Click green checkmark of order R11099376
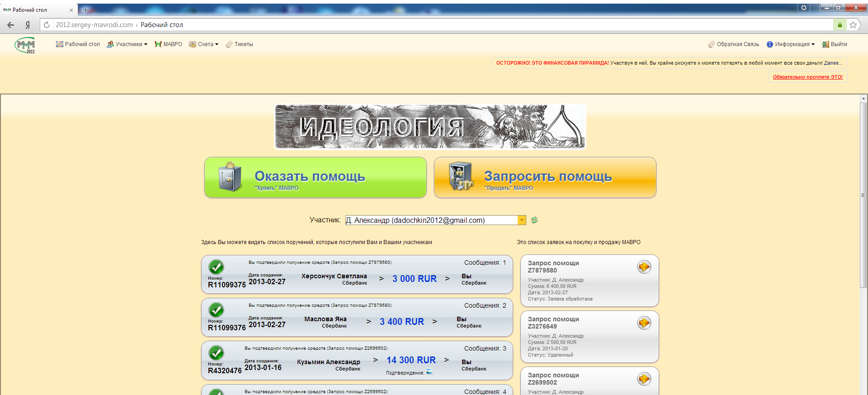 pyautogui.click(x=216, y=310)
